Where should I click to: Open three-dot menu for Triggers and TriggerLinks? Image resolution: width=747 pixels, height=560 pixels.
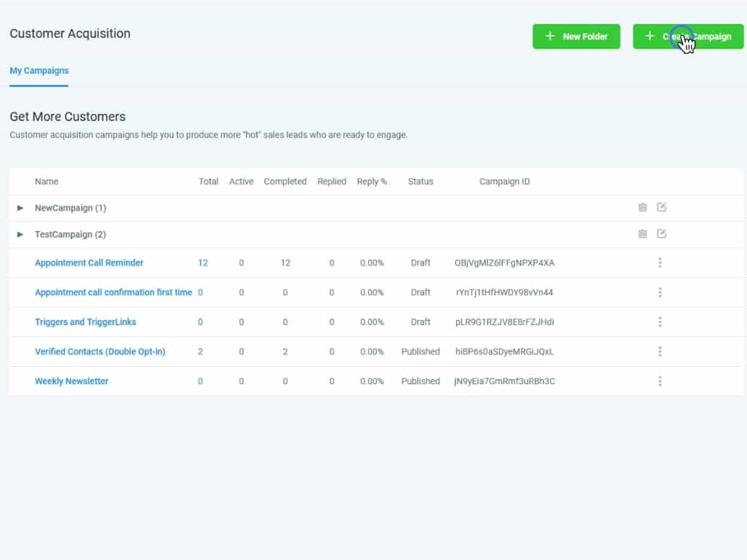tap(659, 322)
